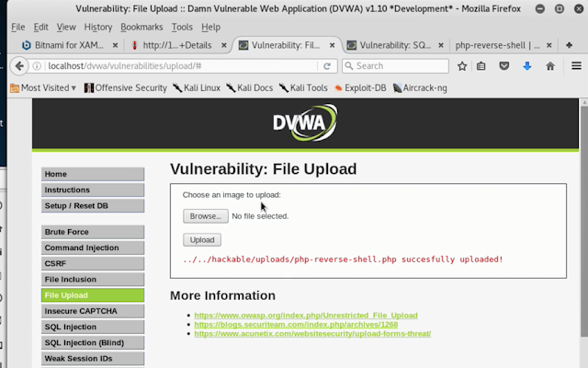Click the uploaded php-reverse-shell.php success message
Image resolution: width=588 pixels, height=368 pixels.
tap(343, 259)
